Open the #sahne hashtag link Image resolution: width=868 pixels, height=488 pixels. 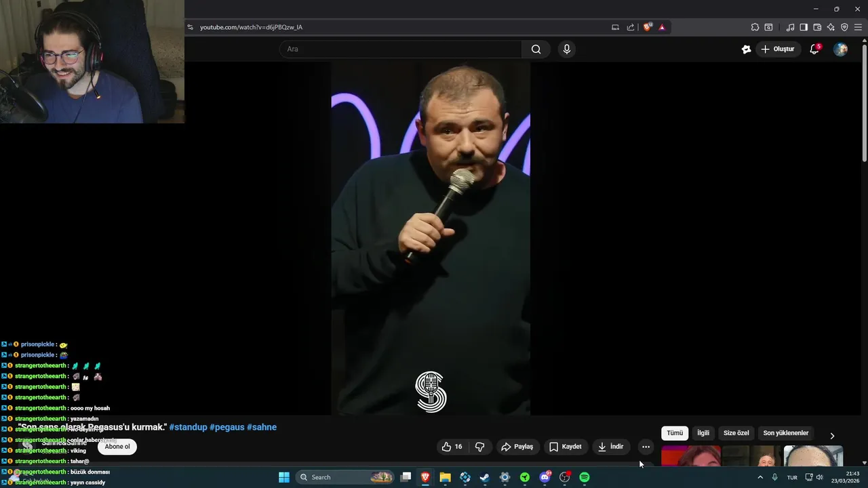(262, 427)
